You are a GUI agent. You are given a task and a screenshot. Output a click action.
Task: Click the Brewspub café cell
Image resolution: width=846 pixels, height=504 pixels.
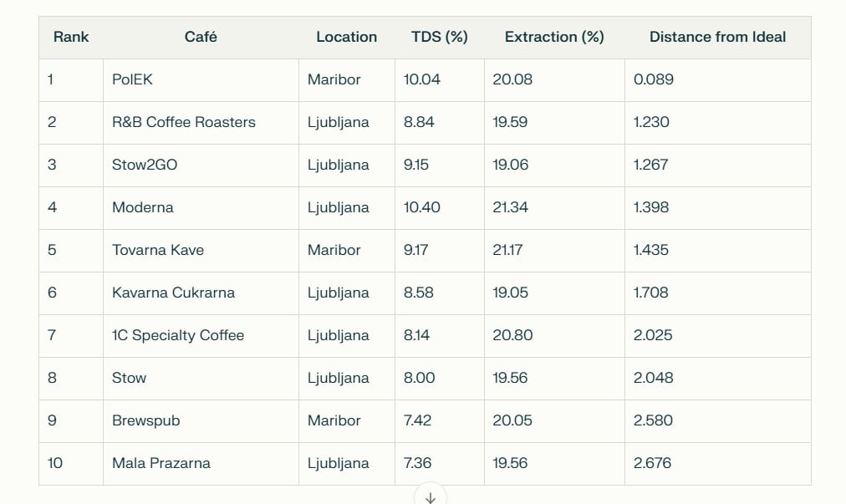(x=145, y=421)
